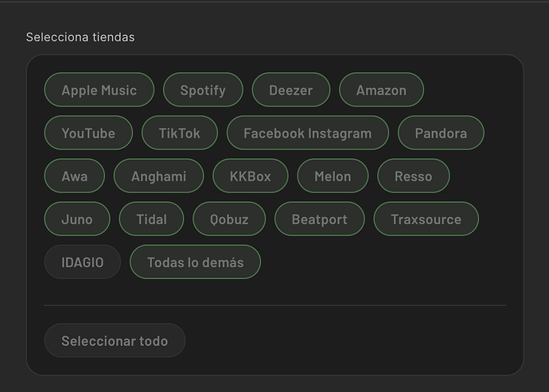This screenshot has height=392, width=549.
Task: Toggle Facebook Instagram store chip
Action: (307, 133)
